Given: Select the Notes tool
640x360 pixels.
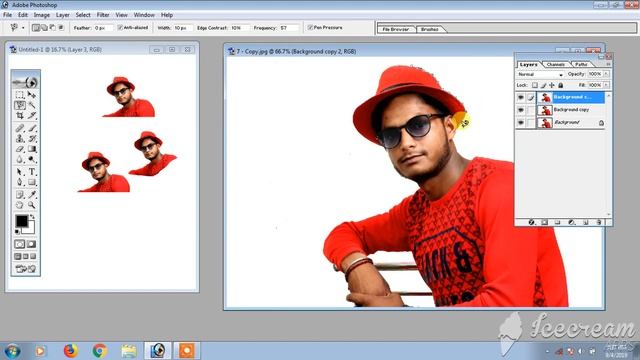Looking at the screenshot, I should 20,195.
